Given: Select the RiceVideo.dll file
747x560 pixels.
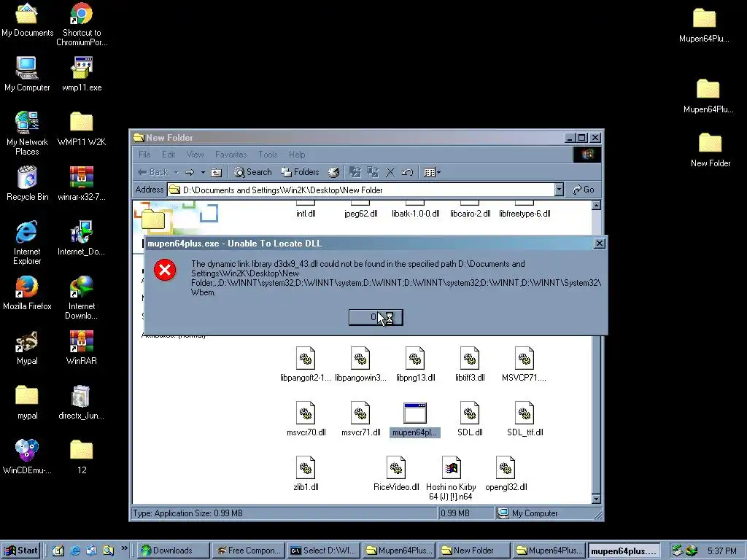Looking at the screenshot, I should tap(396, 474).
